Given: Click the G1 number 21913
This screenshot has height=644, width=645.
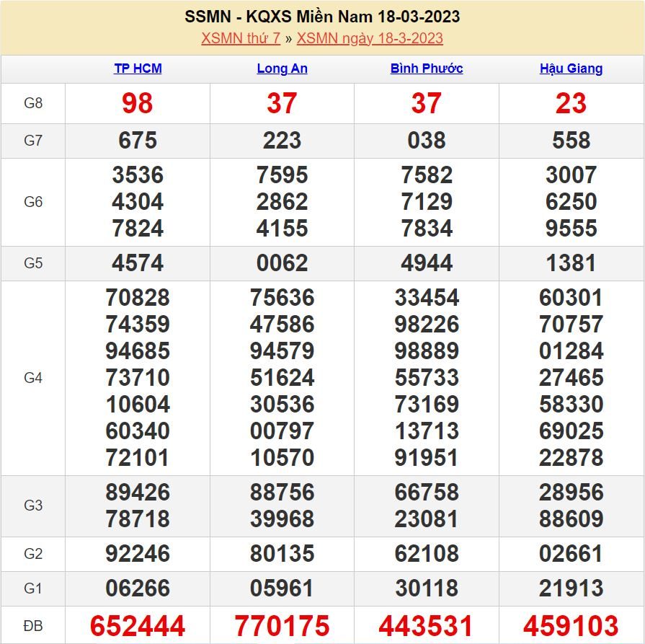Looking at the screenshot, I should coord(571,588).
